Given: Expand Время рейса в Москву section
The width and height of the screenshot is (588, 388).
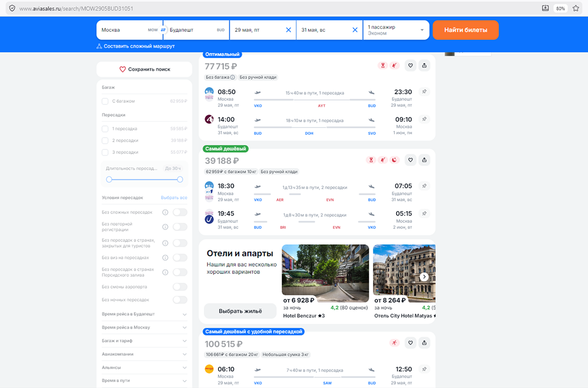Looking at the screenshot, I should (144, 327).
